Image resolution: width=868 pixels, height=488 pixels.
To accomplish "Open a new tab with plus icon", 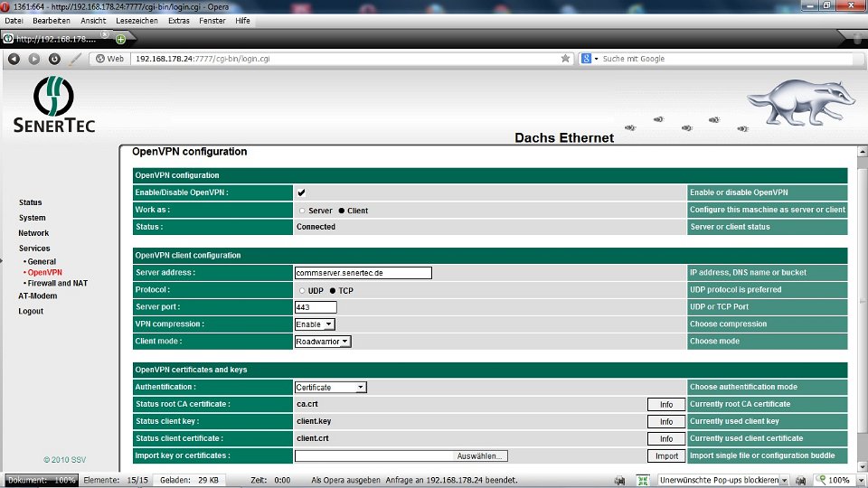I will click(120, 39).
